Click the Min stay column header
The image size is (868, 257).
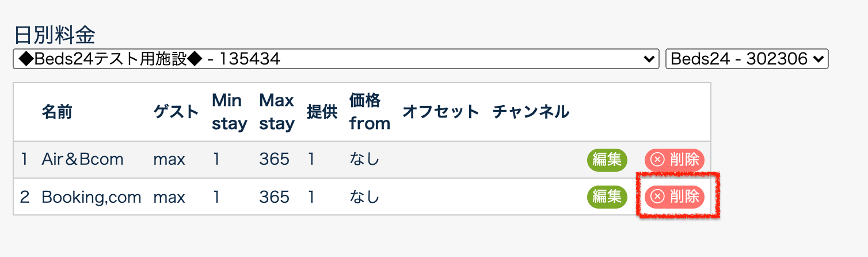point(229,112)
